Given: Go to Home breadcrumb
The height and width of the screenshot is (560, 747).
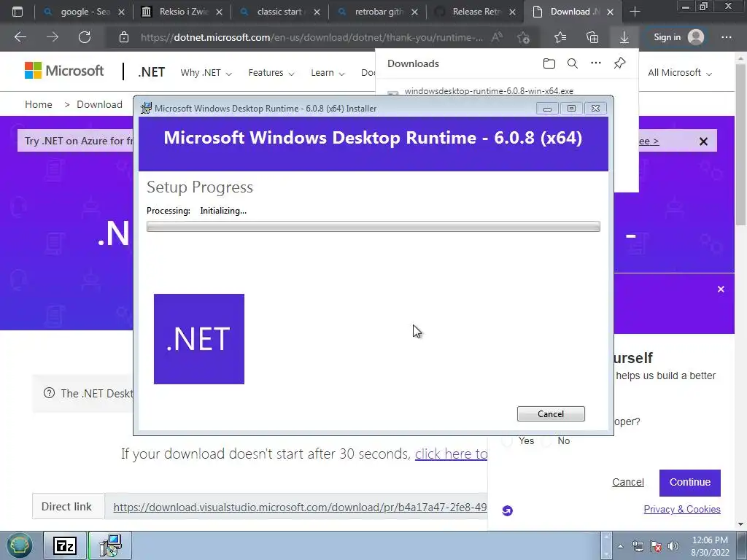Looking at the screenshot, I should tap(39, 104).
